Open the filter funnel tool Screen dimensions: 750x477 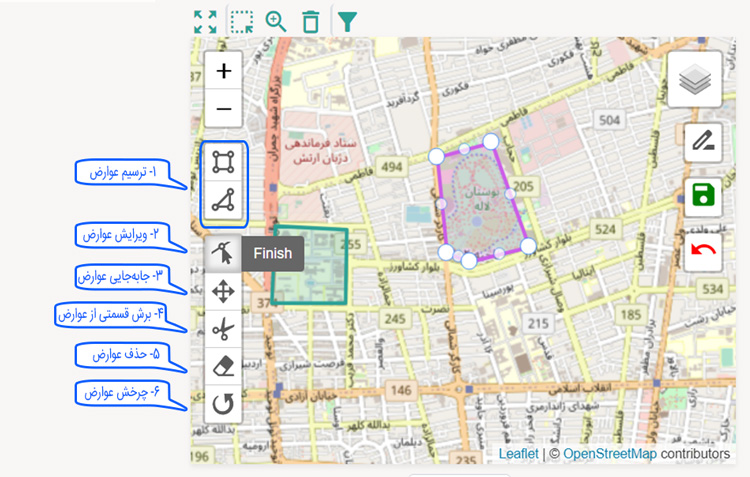point(346,21)
